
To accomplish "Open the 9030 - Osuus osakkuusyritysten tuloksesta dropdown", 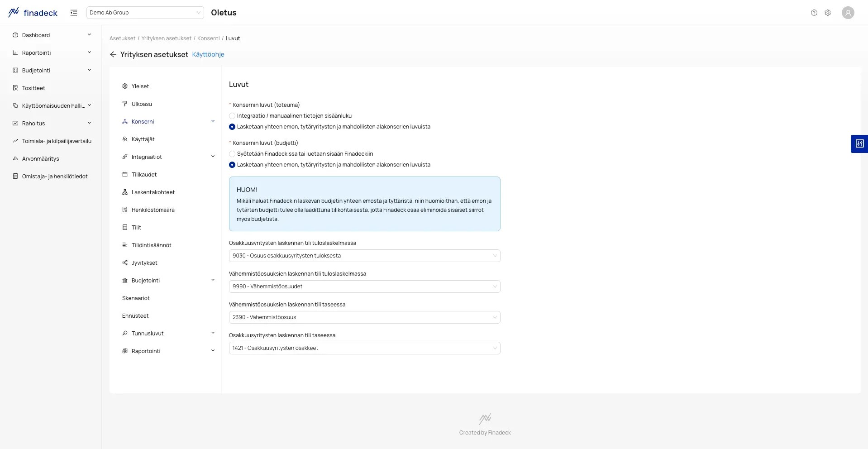I will pos(364,256).
